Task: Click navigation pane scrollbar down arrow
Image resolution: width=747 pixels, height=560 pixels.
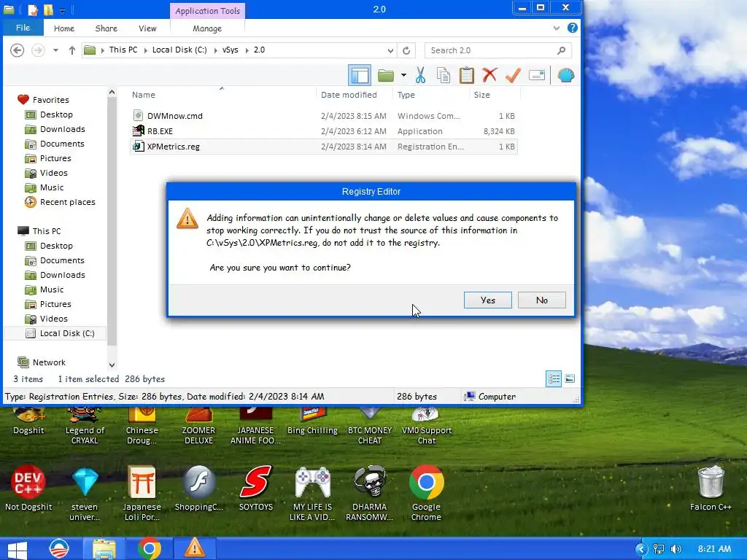Action: coord(112,365)
